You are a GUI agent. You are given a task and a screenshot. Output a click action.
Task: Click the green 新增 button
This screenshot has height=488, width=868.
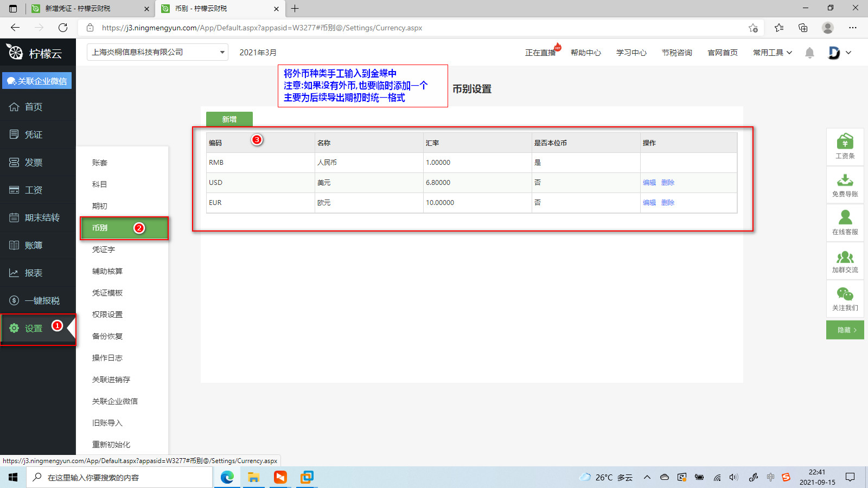(229, 119)
